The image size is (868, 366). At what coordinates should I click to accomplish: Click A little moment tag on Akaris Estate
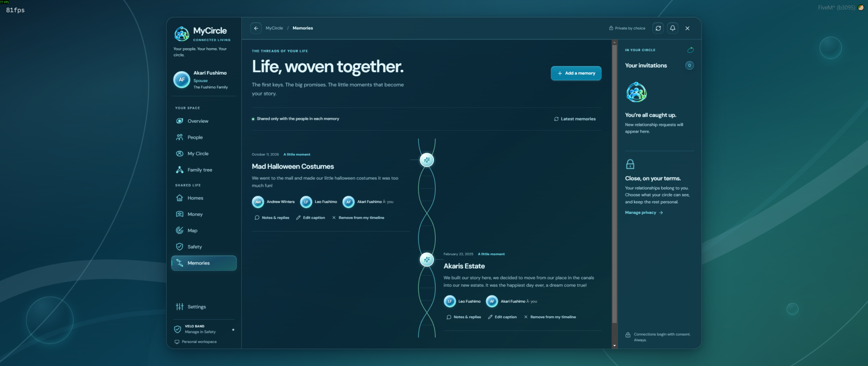[491, 254]
